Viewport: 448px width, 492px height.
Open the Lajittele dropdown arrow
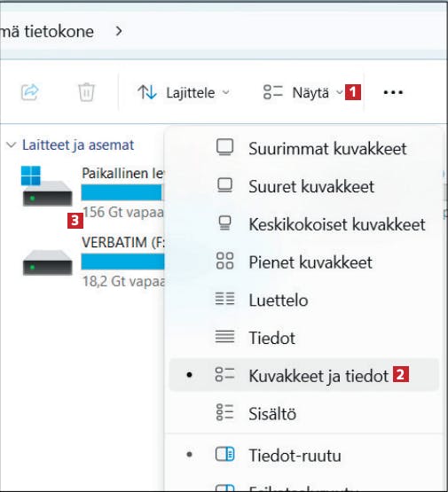[x=225, y=92]
